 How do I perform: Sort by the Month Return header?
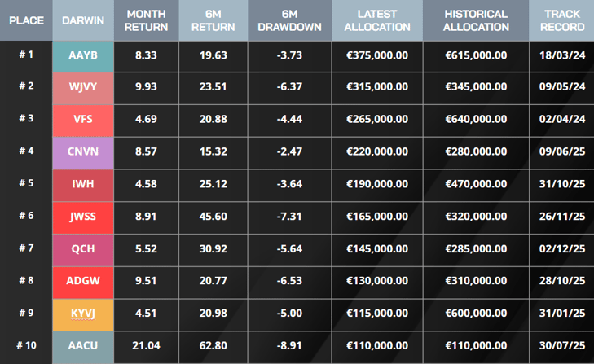(146, 20)
